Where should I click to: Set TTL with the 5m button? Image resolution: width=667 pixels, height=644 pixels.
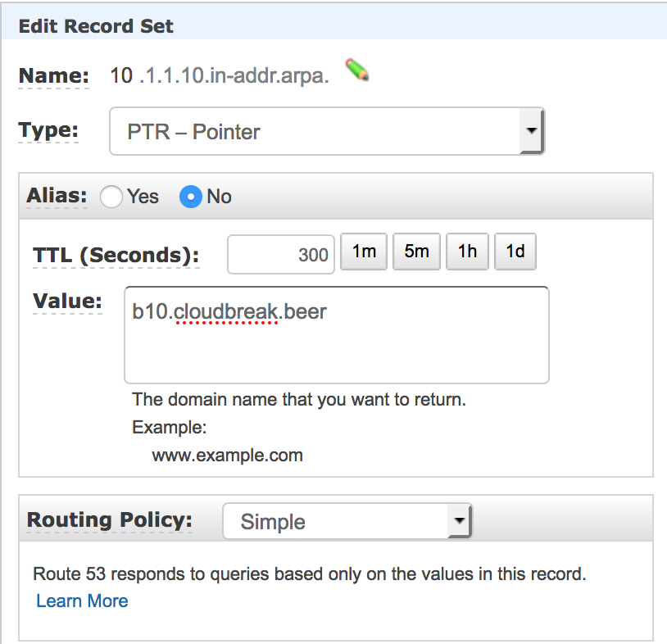tap(416, 252)
